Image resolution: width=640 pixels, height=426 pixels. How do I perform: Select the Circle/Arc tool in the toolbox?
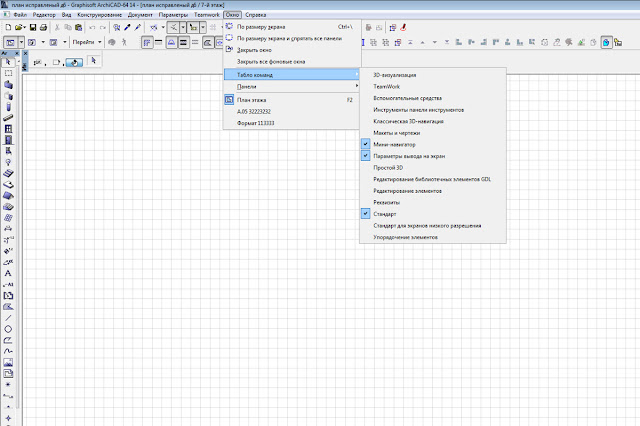tap(8, 329)
